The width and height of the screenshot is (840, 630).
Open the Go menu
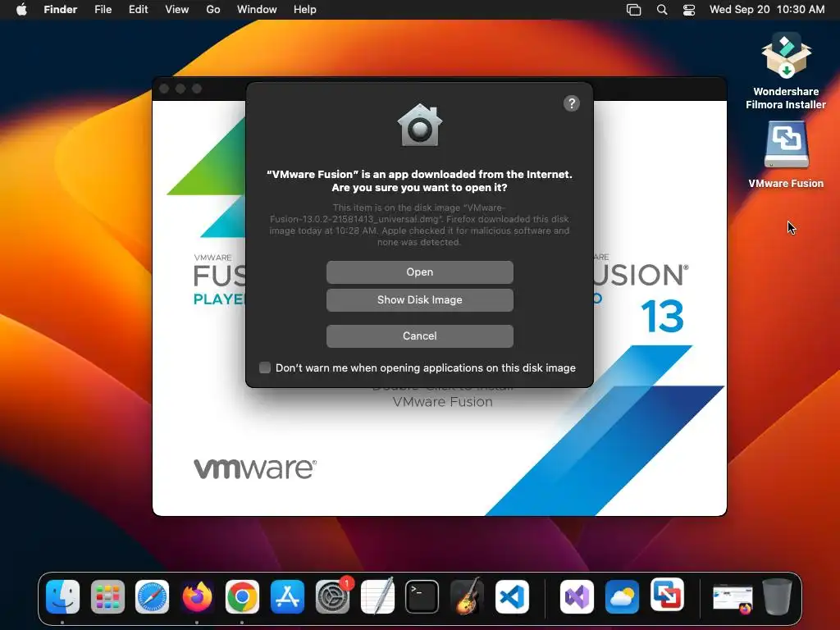[213, 10]
